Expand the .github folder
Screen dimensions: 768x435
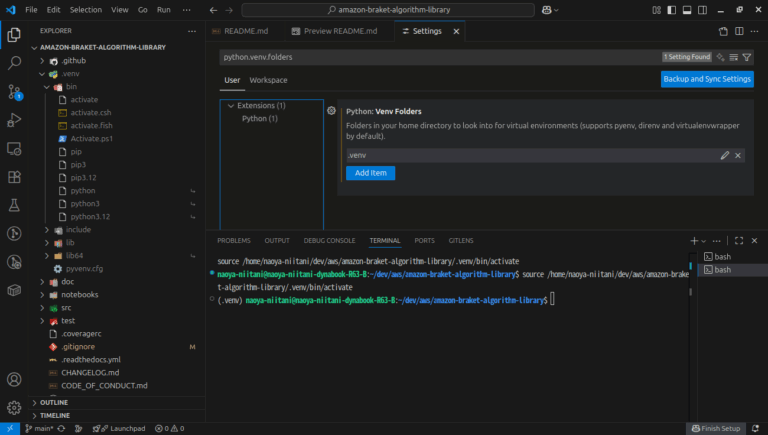(42, 61)
